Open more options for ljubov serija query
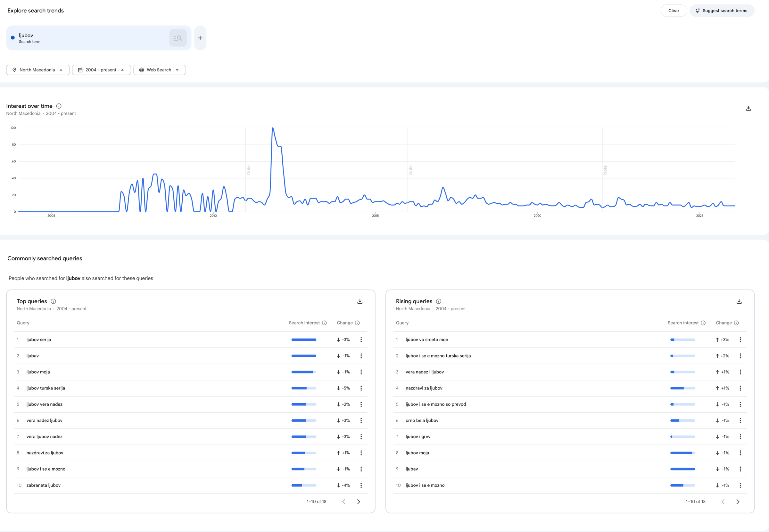This screenshot has height=532, width=769. 361,340
